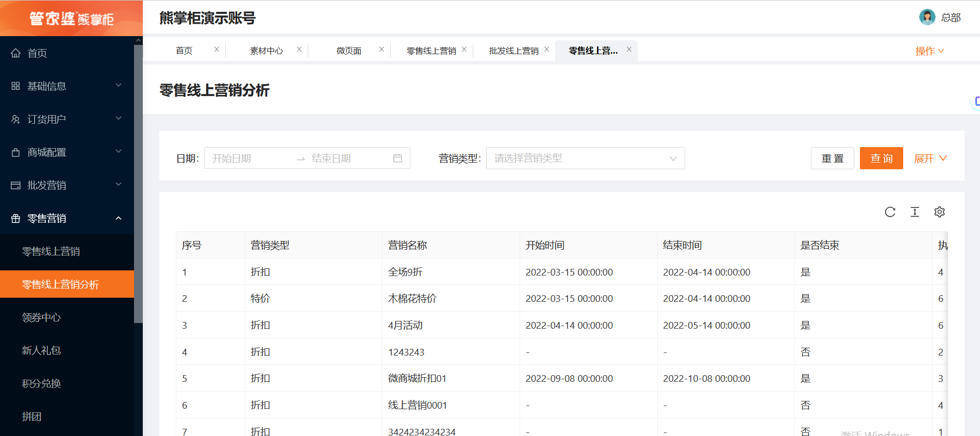Click the 查询 button
Viewport: 980px width, 436px height.
click(x=881, y=158)
